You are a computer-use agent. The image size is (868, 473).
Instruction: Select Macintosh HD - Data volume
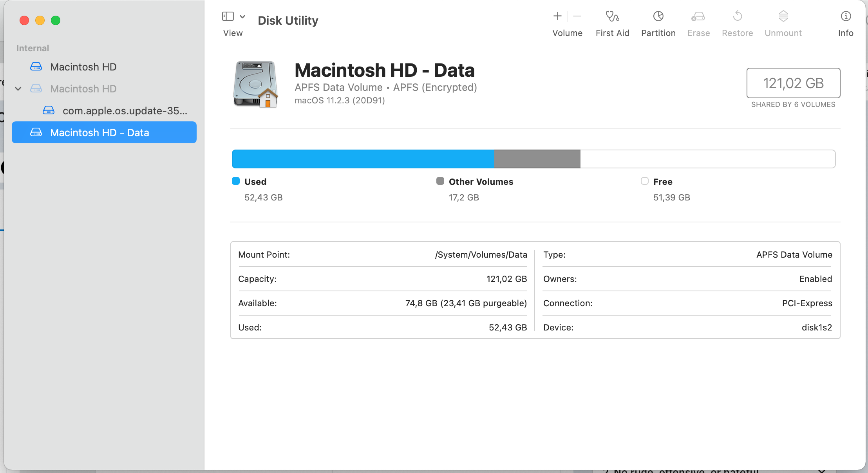[99, 133]
